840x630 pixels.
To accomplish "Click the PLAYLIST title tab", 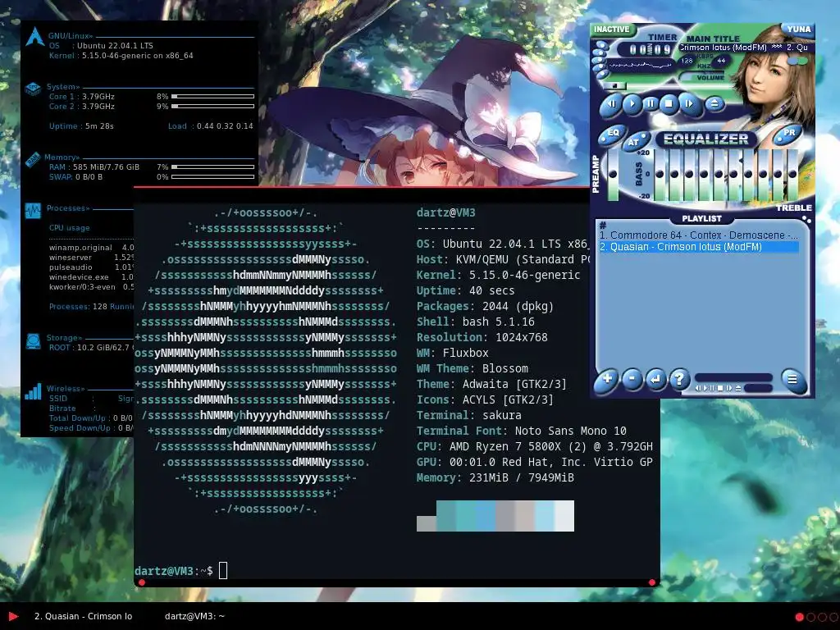I will tap(702, 218).
